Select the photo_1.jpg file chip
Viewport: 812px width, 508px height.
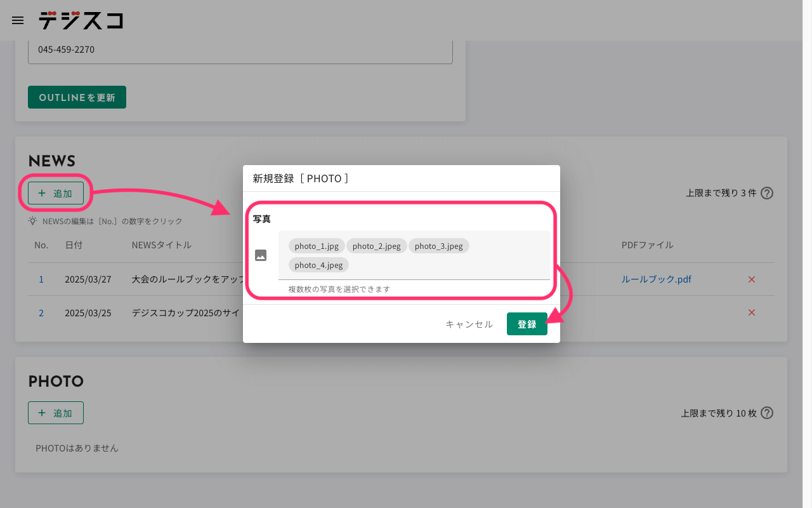pos(317,246)
